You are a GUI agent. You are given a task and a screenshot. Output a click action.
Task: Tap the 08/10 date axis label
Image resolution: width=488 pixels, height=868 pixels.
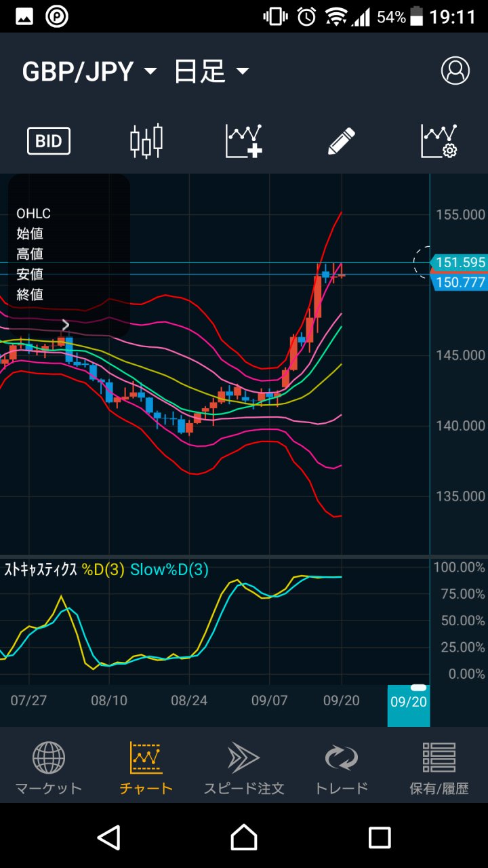click(109, 701)
